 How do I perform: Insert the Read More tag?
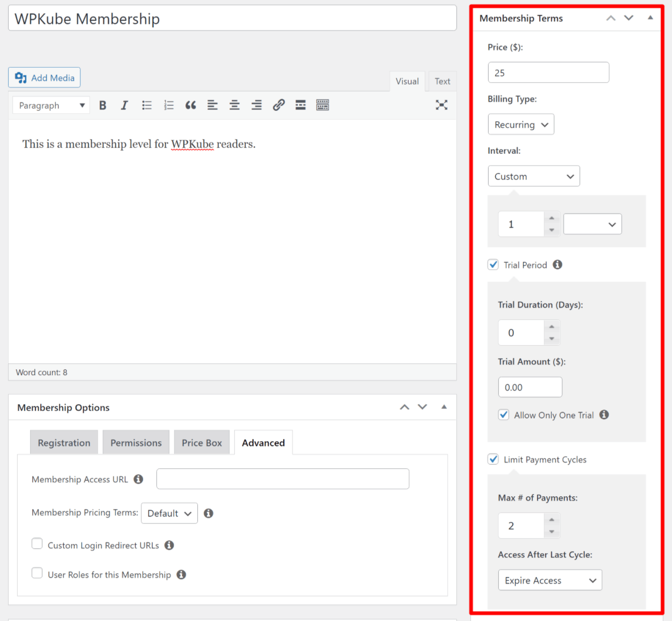coord(301,105)
